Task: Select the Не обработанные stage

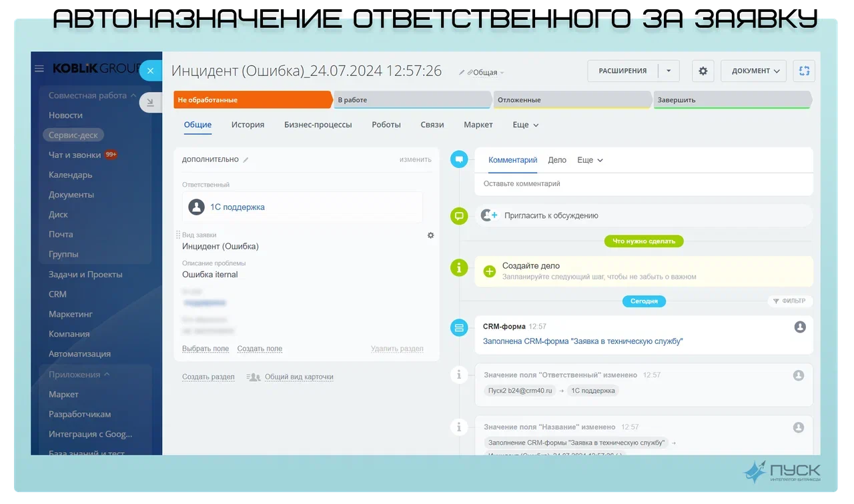Action: 252,100
